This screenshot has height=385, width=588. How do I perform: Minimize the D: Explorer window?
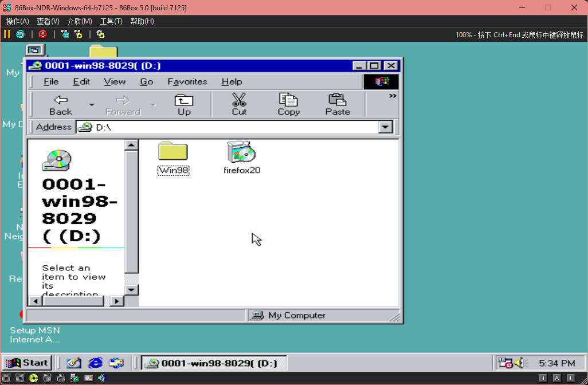click(359, 66)
